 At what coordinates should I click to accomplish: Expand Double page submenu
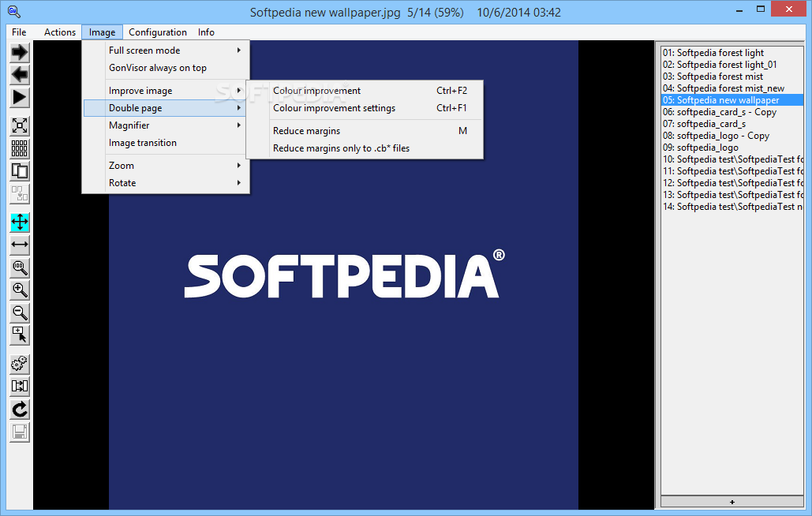[x=167, y=108]
